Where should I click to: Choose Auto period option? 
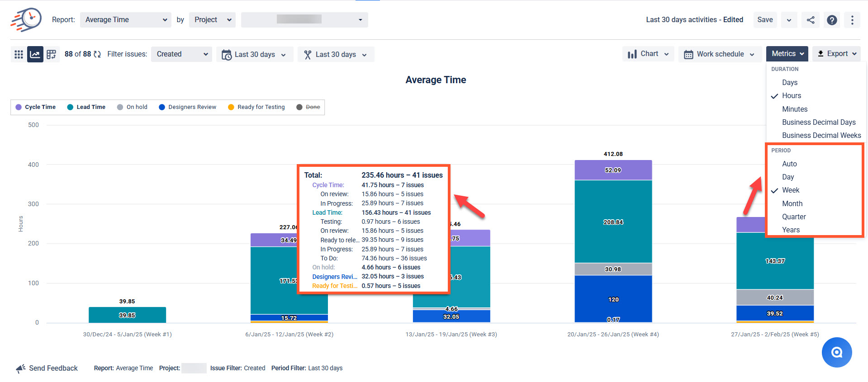coord(789,164)
